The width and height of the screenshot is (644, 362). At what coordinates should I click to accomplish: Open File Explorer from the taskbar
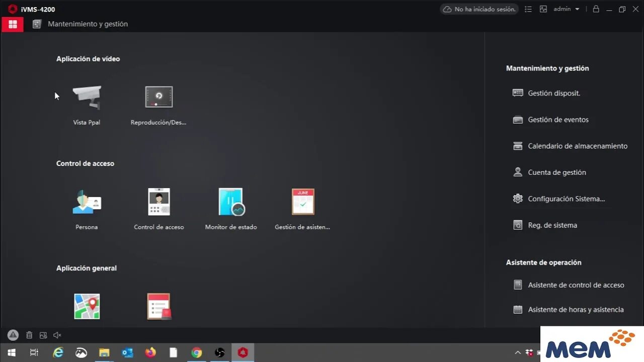tap(104, 353)
